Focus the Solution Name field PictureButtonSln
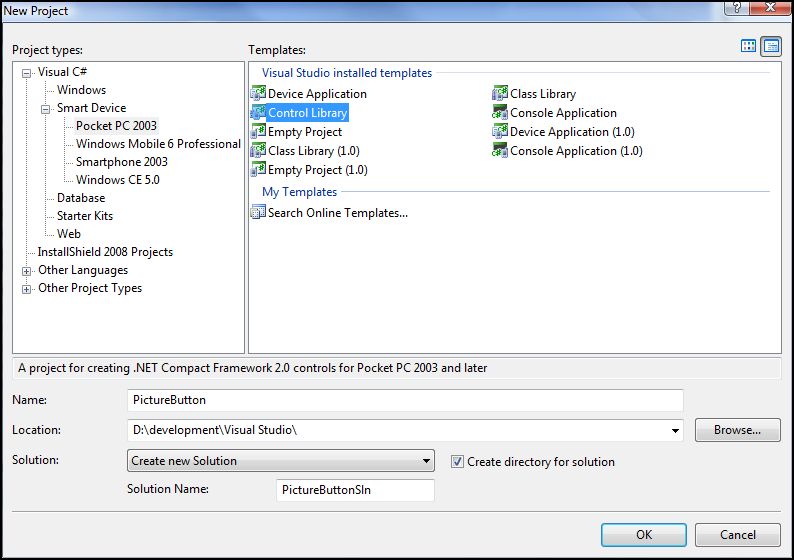This screenshot has height=560, width=794. click(355, 490)
